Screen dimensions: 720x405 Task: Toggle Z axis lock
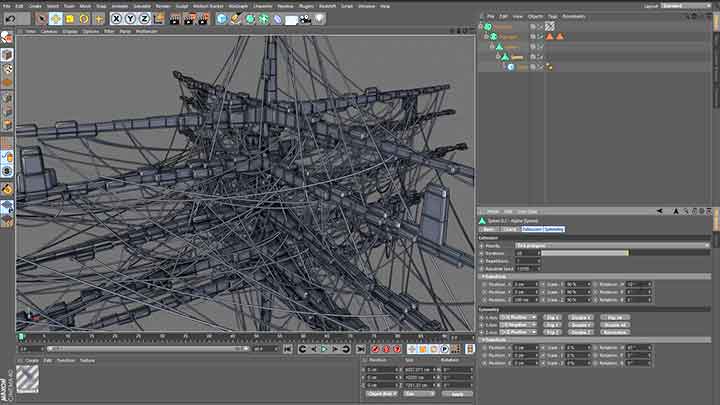[144, 19]
